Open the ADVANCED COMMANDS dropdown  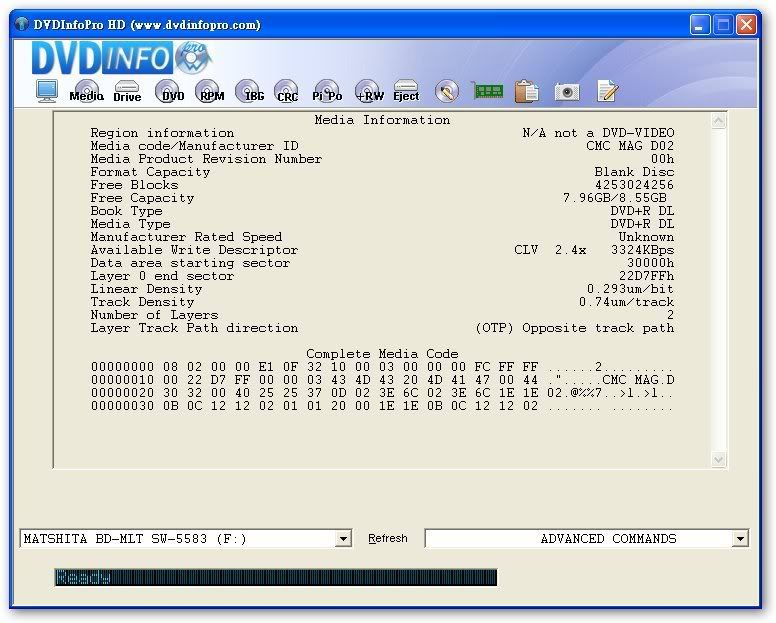tap(740, 538)
